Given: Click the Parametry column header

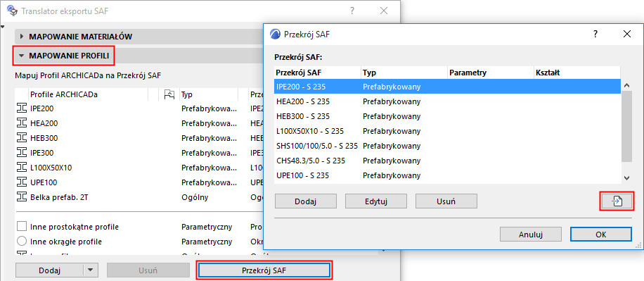Looking at the screenshot, I should point(491,73).
